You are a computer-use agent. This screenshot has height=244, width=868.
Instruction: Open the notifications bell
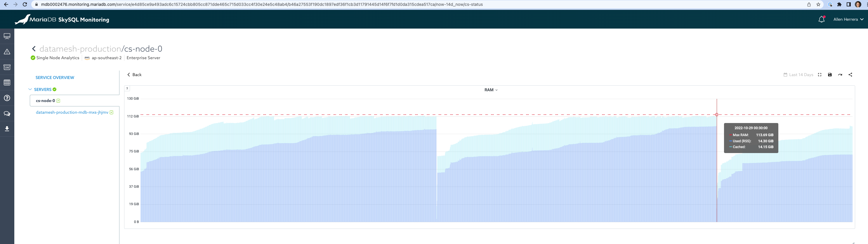pos(821,20)
